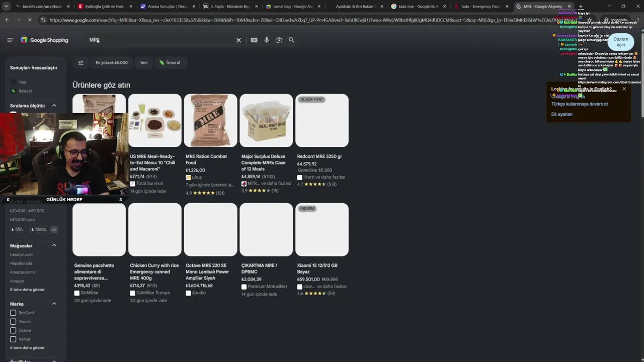Open the ÇIKARTMA MRE / DPBMC listing
The height and width of the screenshot is (362, 644).
click(266, 250)
